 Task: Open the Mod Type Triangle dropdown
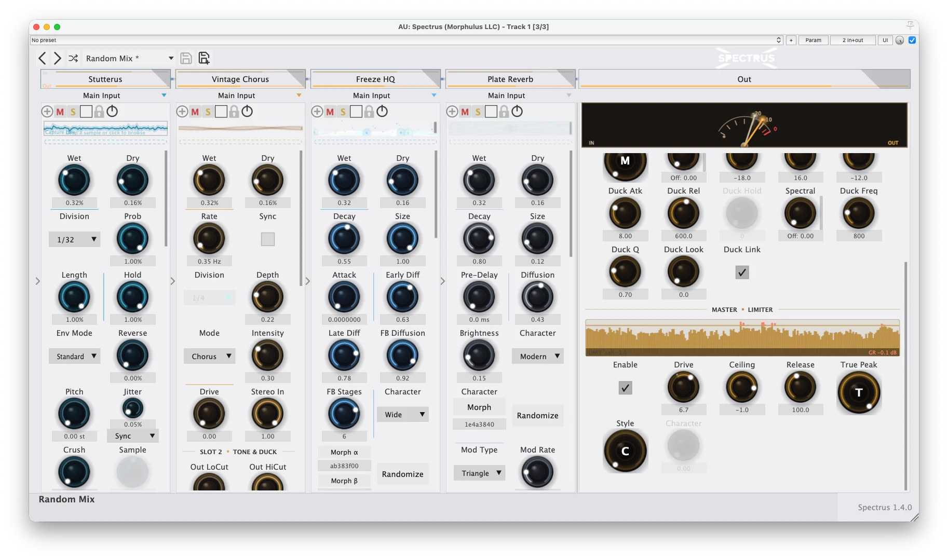pos(480,473)
